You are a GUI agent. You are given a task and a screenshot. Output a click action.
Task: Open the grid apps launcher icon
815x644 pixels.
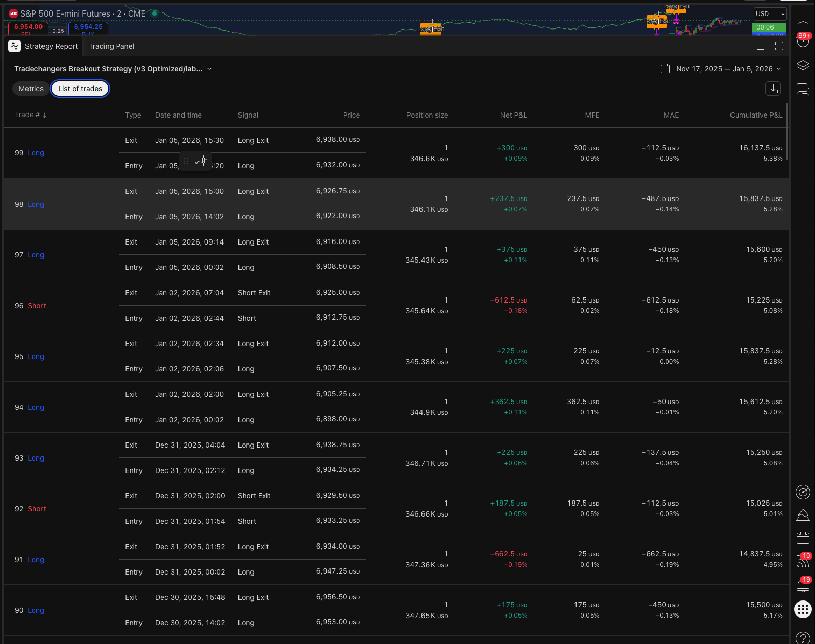[803, 609]
